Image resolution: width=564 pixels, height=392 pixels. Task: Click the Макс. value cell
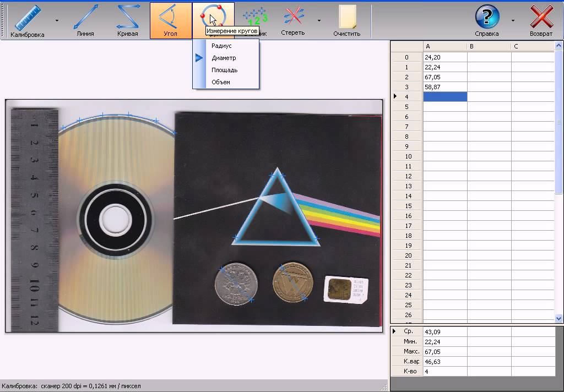click(445, 352)
